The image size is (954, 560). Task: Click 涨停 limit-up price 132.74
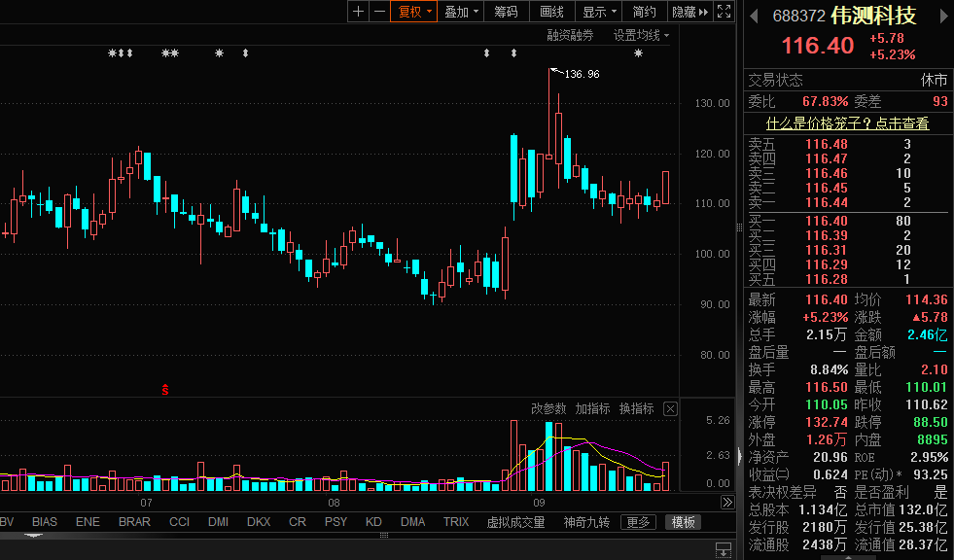point(827,421)
